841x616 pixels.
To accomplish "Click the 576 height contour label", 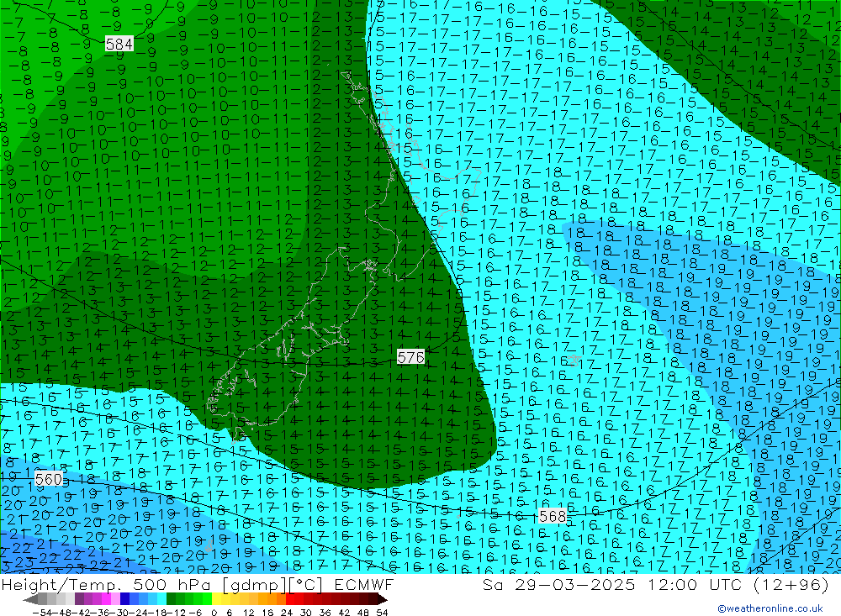I will pos(411,357).
